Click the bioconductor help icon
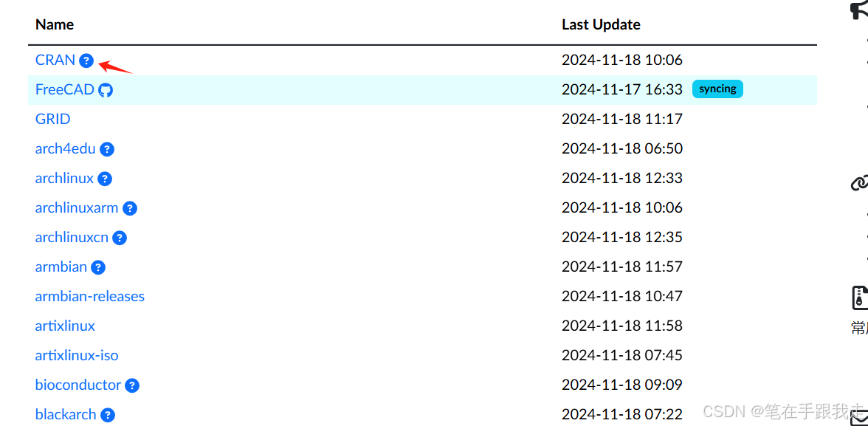This screenshot has width=868, height=426. 132,385
